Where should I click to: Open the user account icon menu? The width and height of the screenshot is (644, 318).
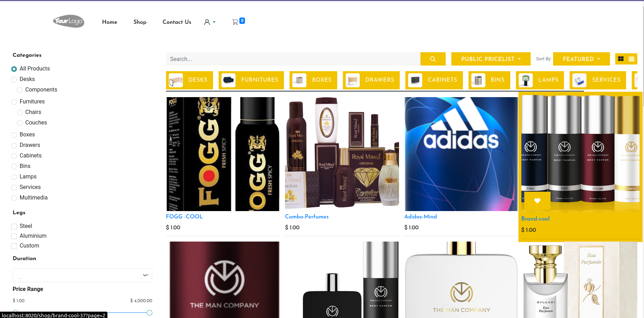[x=210, y=22]
